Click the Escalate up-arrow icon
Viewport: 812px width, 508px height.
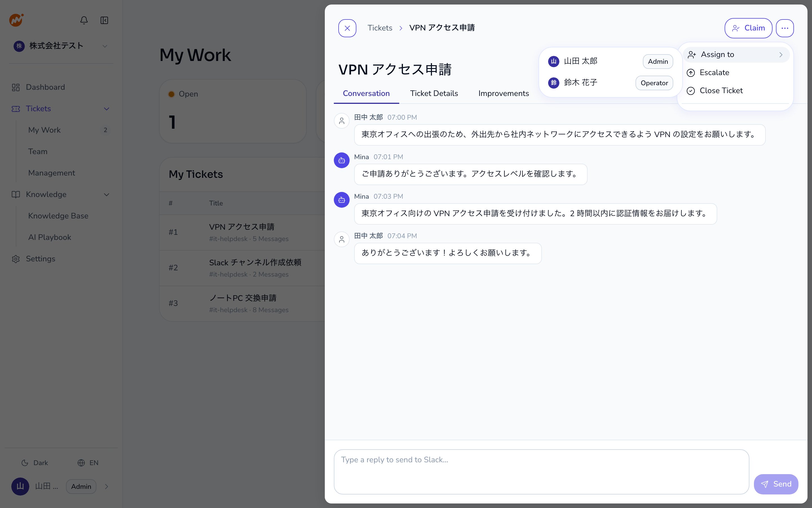tap(690, 73)
